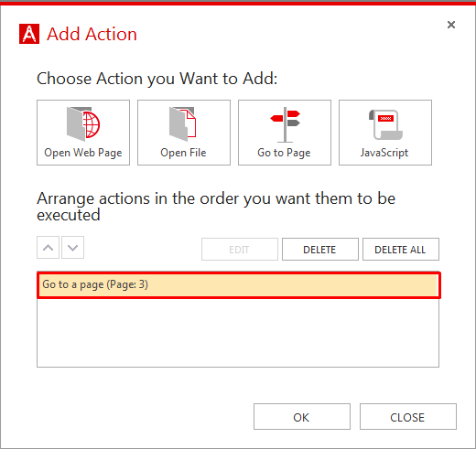Click the greyed-out EDIT button

(x=240, y=250)
